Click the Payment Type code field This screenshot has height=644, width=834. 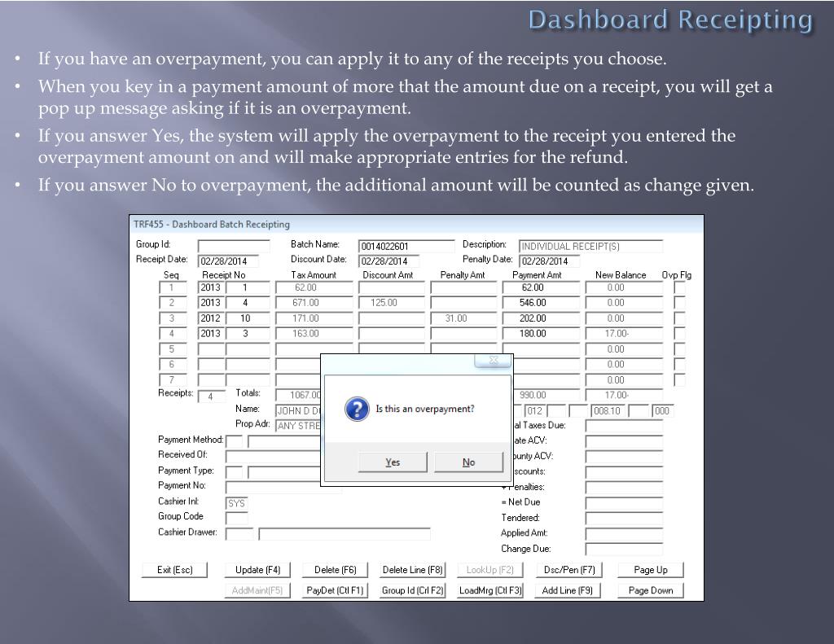[234, 471]
